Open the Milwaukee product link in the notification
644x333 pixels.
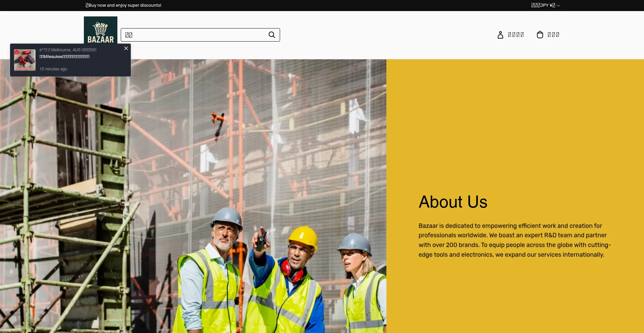point(64,57)
